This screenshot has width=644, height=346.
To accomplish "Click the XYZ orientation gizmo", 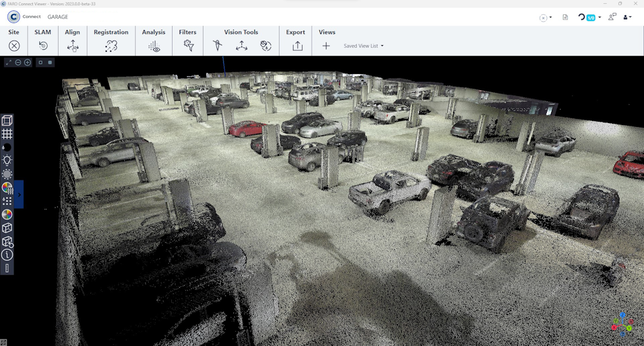I will 622,324.
